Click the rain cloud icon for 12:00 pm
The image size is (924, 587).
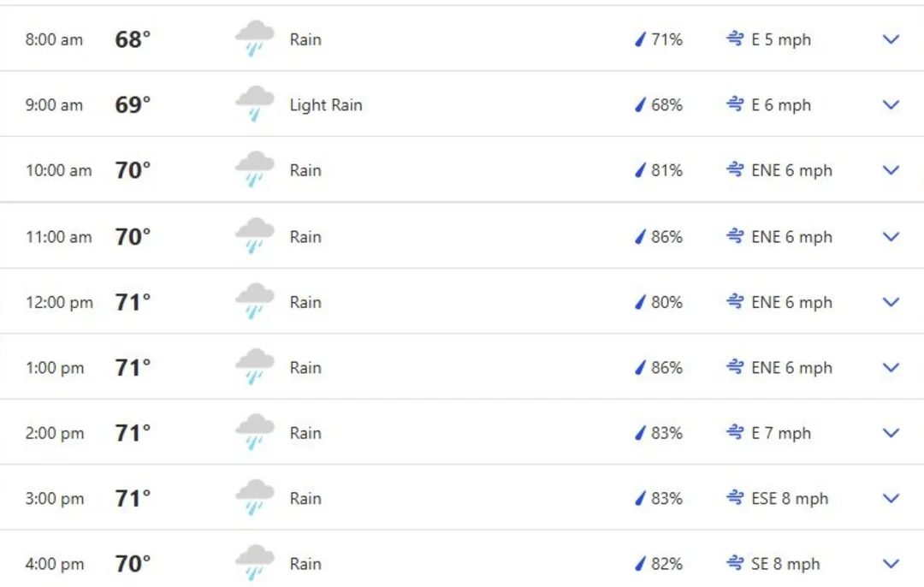[x=255, y=302]
